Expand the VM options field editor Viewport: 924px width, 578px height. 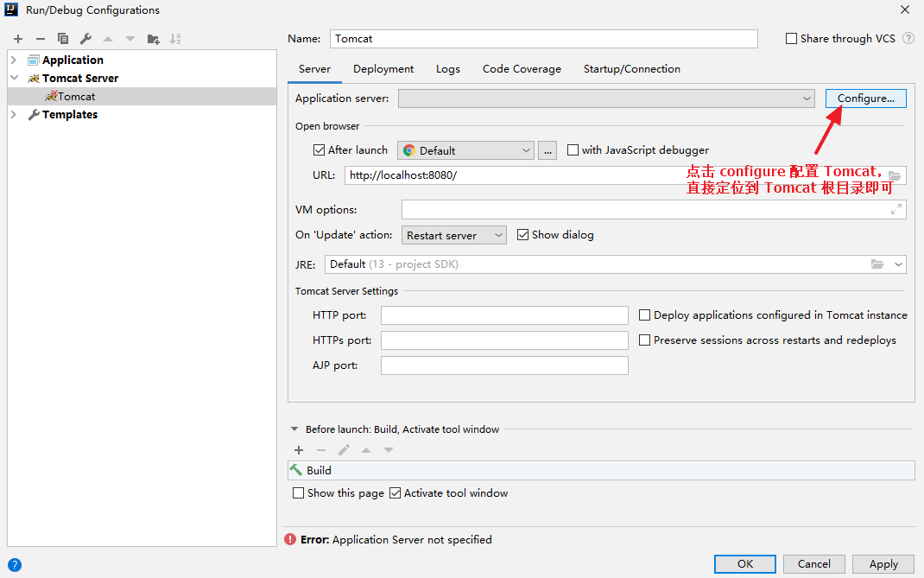[896, 209]
